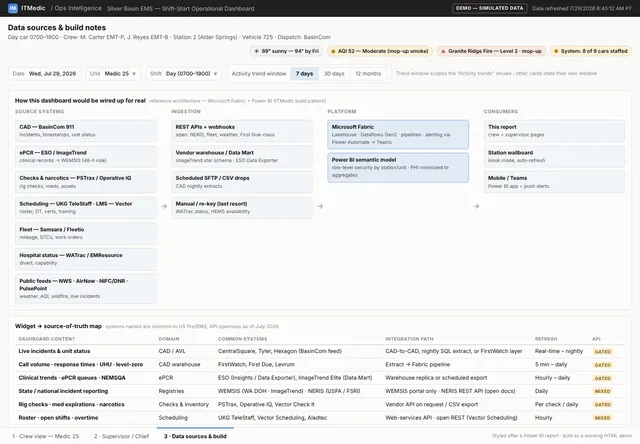The height and width of the screenshot is (444, 640).
Task: Click Power BI semantic model card
Action: tap(398, 167)
